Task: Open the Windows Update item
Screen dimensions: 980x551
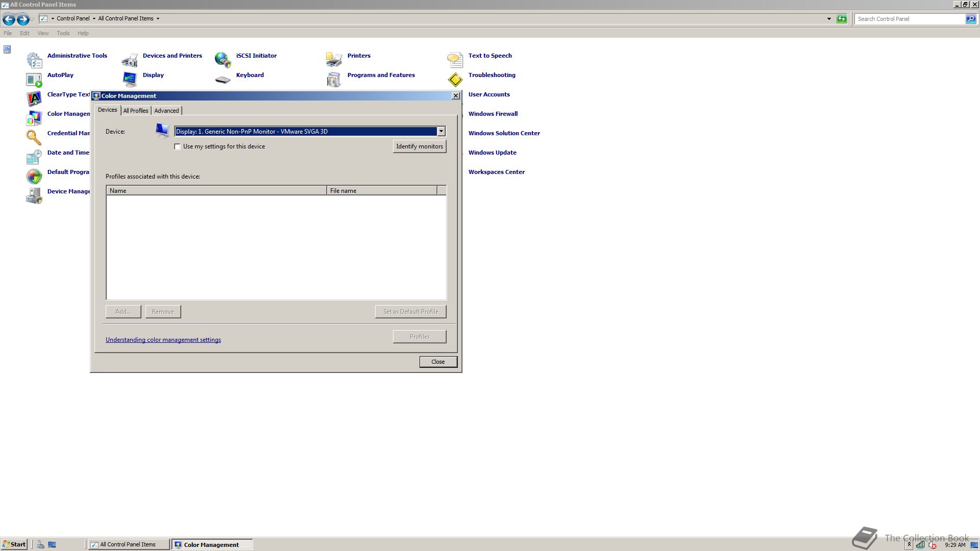Action: 493,153
